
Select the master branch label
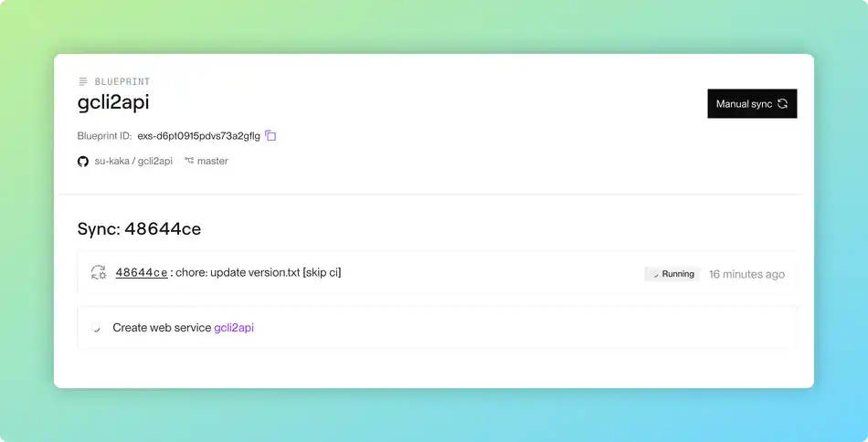click(213, 161)
